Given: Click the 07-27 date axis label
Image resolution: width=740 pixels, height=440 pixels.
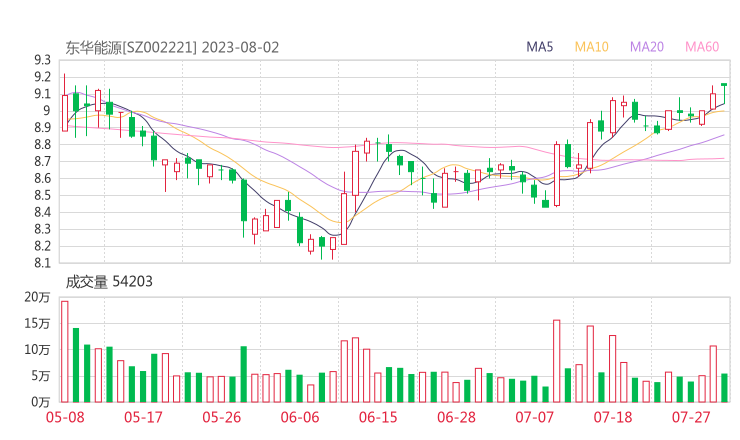Looking at the screenshot, I should coord(691,417).
